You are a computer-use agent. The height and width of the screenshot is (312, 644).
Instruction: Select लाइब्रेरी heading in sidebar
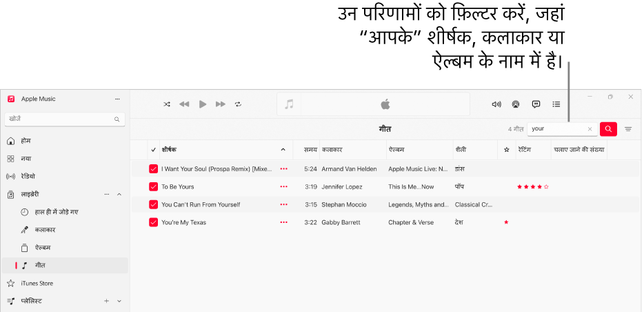coord(30,194)
